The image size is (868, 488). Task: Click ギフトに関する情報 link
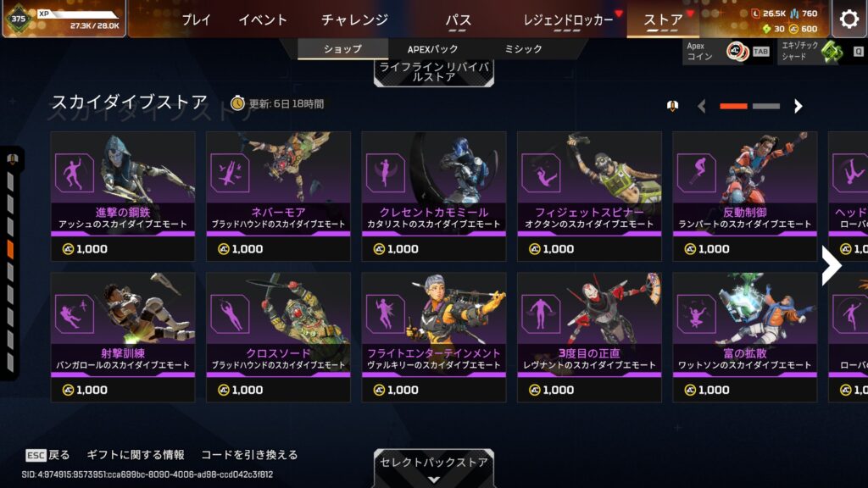pyautogui.click(x=136, y=455)
